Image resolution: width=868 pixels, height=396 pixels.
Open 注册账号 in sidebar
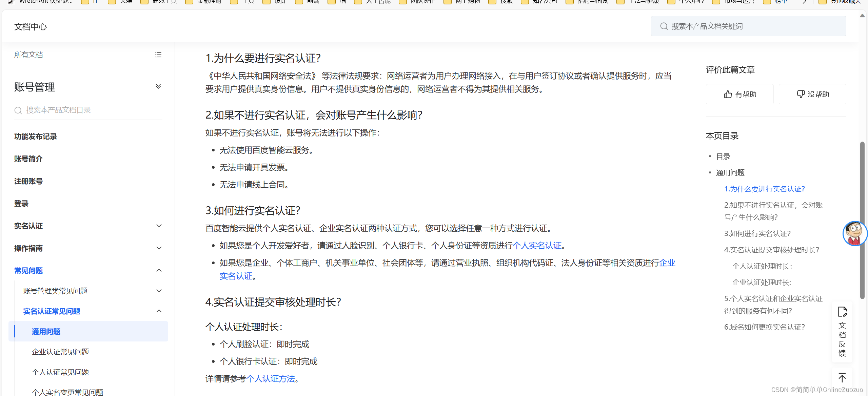point(28,181)
